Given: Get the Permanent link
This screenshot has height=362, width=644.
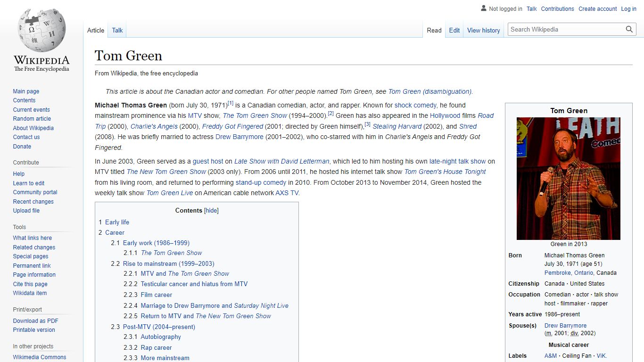Looking at the screenshot, I should point(32,266).
